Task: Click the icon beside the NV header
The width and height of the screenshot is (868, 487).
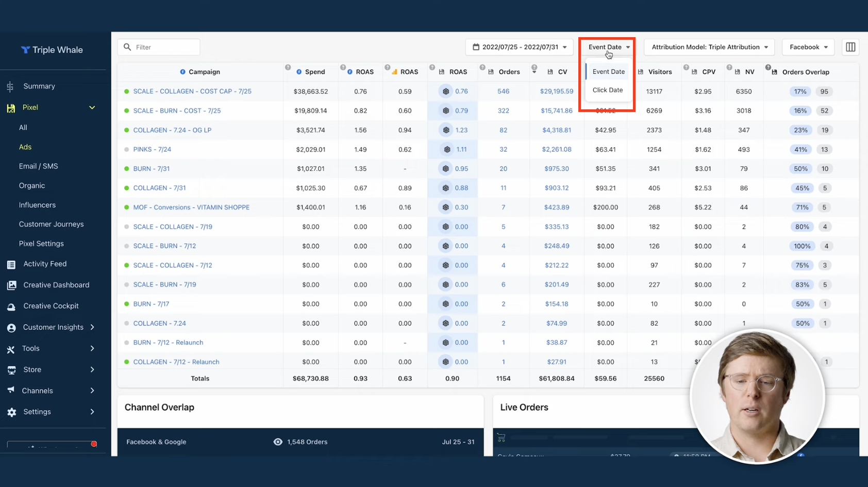Action: click(x=738, y=72)
